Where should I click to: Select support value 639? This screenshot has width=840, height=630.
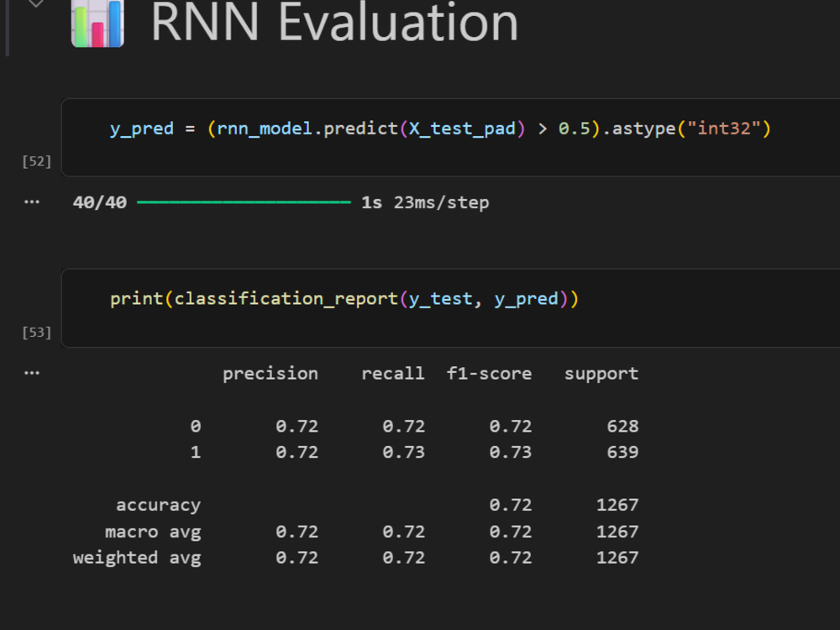point(622,452)
